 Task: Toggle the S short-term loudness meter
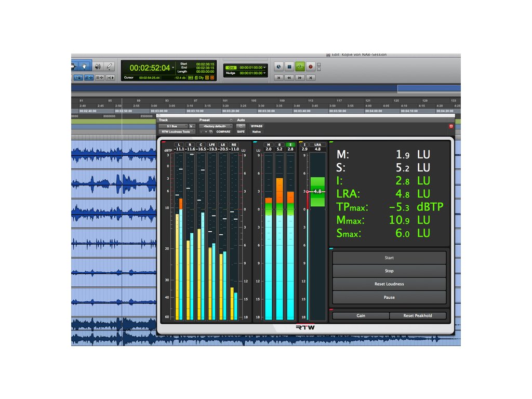pos(279,144)
